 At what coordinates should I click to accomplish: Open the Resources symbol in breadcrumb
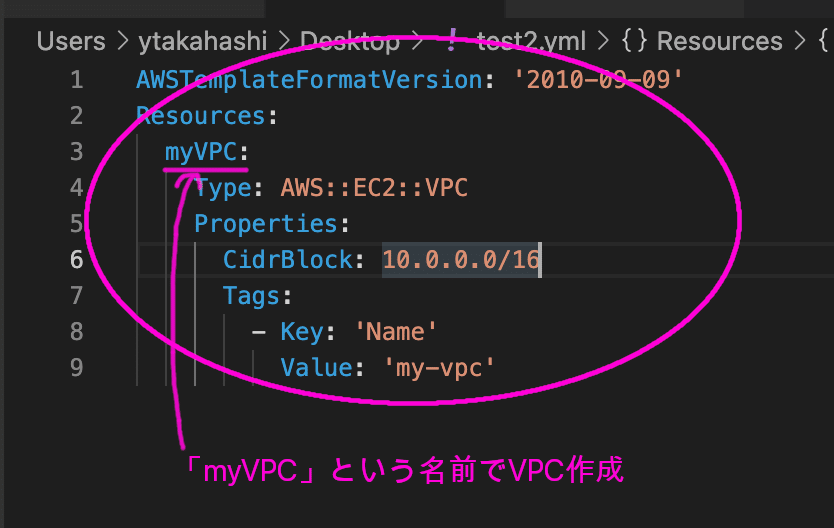tap(720, 41)
